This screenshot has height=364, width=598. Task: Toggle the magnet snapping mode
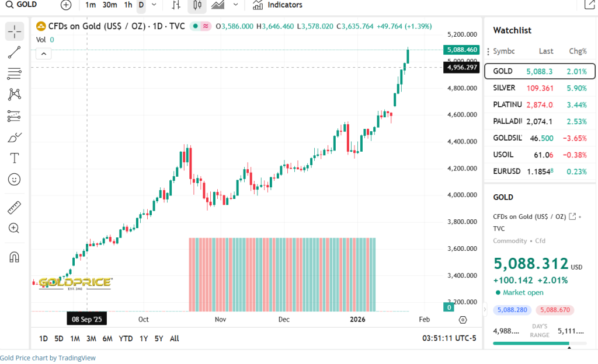[x=14, y=257]
